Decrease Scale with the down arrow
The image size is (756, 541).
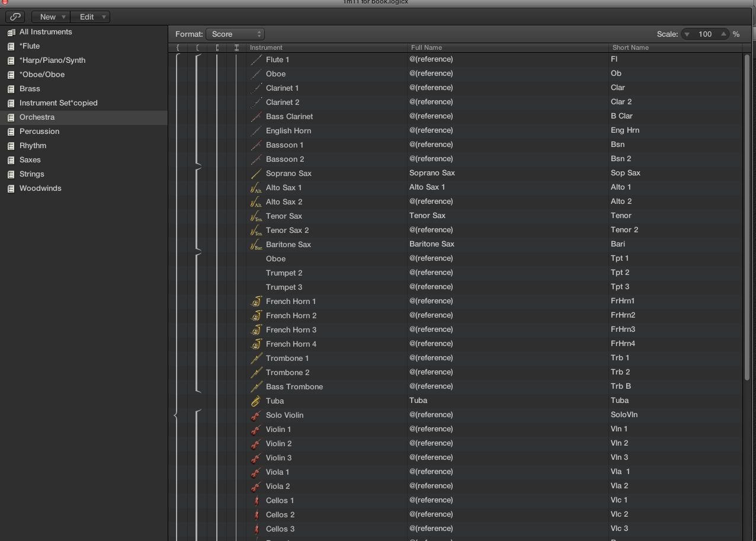pos(687,34)
